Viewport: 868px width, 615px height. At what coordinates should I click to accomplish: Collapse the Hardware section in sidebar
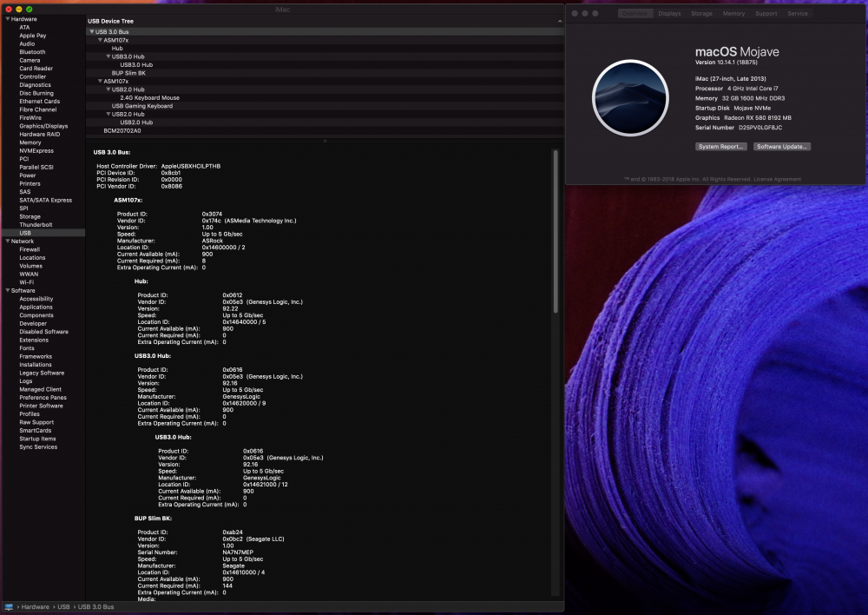8,19
